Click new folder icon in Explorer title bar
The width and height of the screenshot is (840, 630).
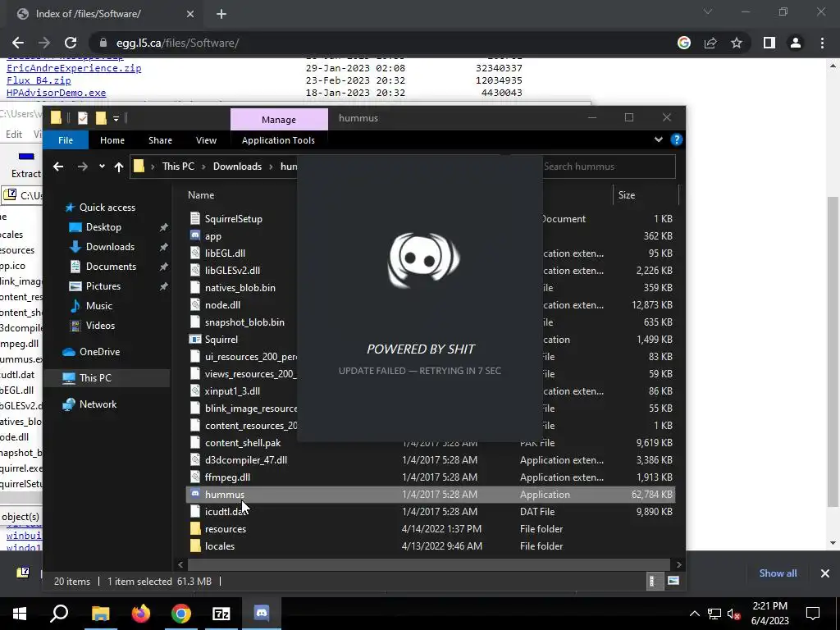[101, 118]
